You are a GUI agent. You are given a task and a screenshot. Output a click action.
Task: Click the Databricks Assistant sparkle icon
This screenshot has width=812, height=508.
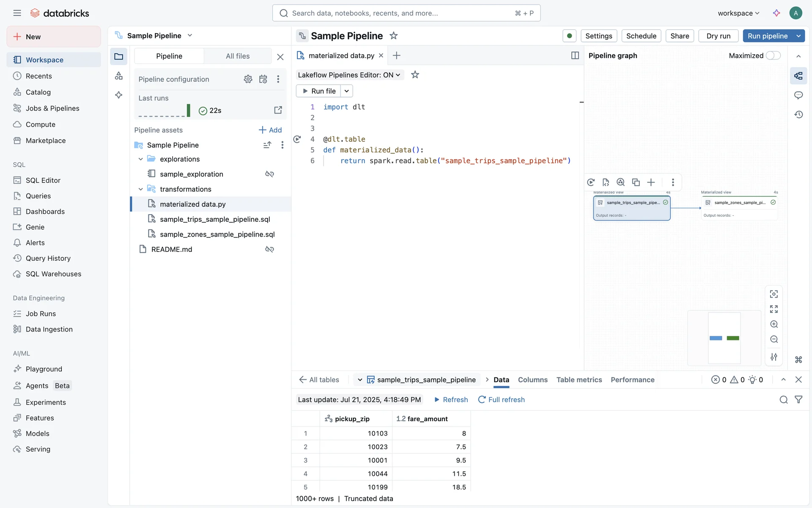[776, 13]
